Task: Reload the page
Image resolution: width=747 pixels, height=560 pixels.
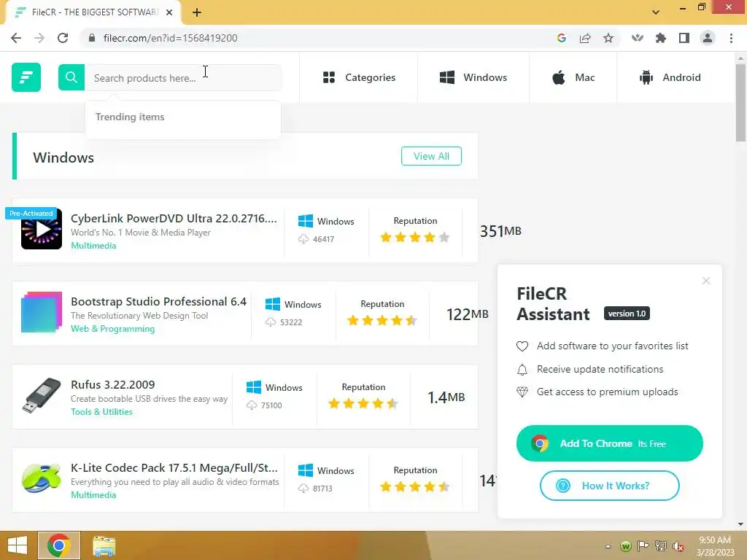Action: pyautogui.click(x=63, y=38)
